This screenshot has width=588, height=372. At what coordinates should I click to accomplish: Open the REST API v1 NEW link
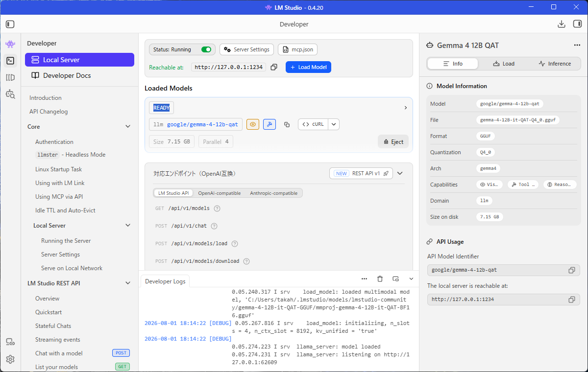click(361, 173)
